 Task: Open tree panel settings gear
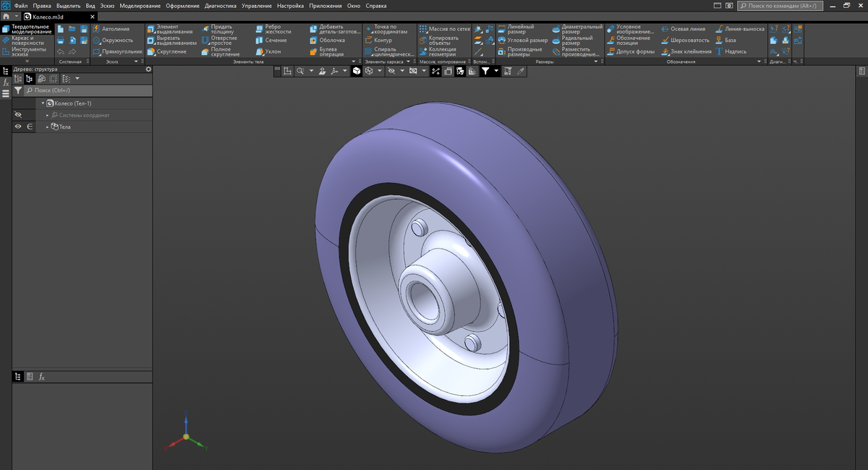pos(148,69)
